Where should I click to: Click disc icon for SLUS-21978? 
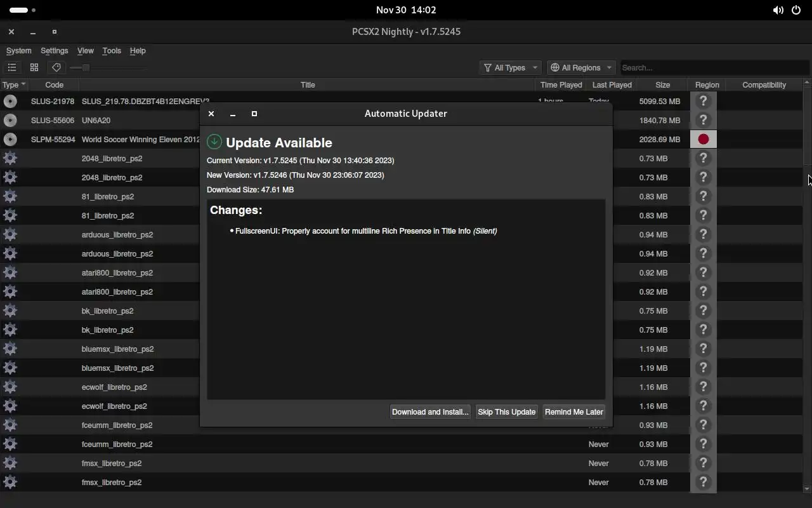pos(10,101)
